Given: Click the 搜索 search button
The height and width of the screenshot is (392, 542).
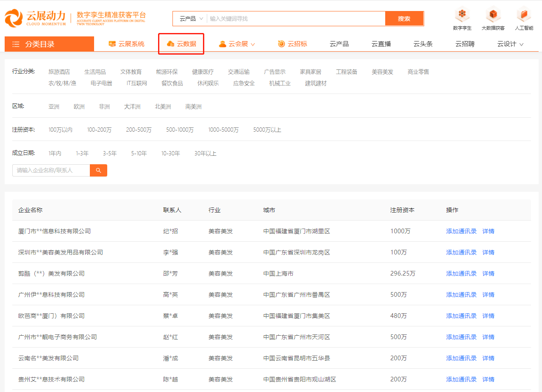Looking at the screenshot, I should point(404,18).
